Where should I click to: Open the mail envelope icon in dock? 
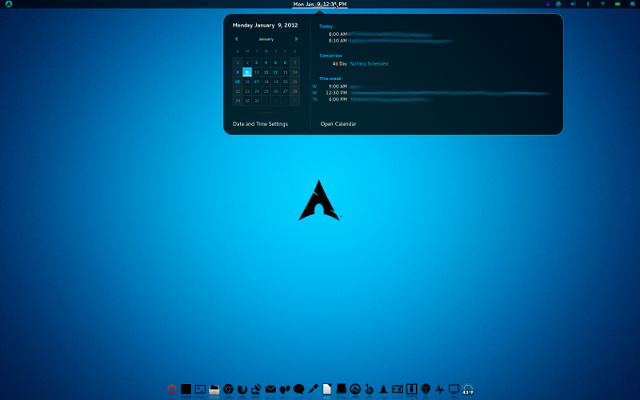click(271, 389)
